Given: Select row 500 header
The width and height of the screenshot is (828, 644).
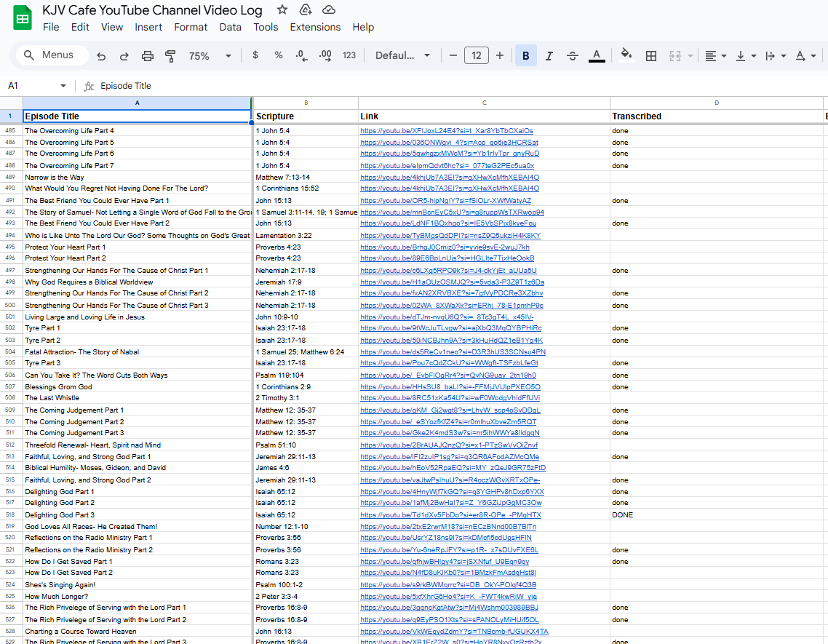Looking at the screenshot, I should coord(11,305).
